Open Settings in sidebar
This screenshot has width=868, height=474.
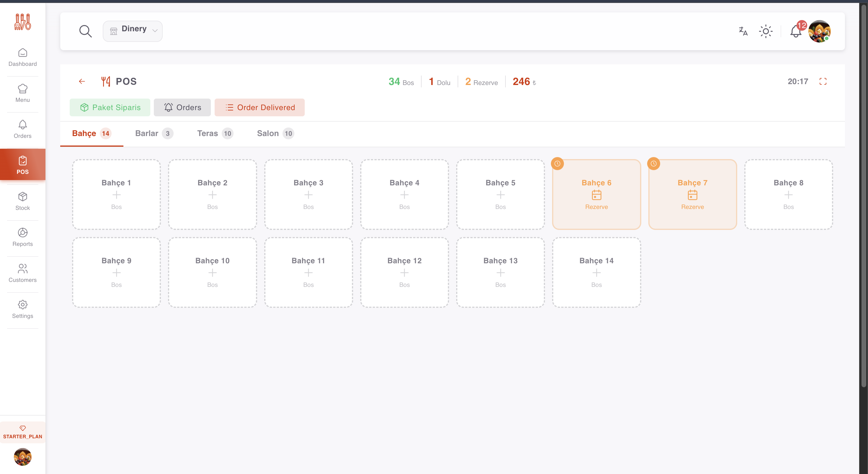[x=22, y=310]
